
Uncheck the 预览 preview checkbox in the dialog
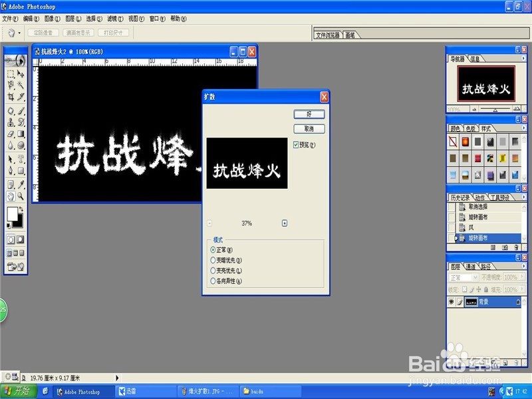click(x=294, y=144)
